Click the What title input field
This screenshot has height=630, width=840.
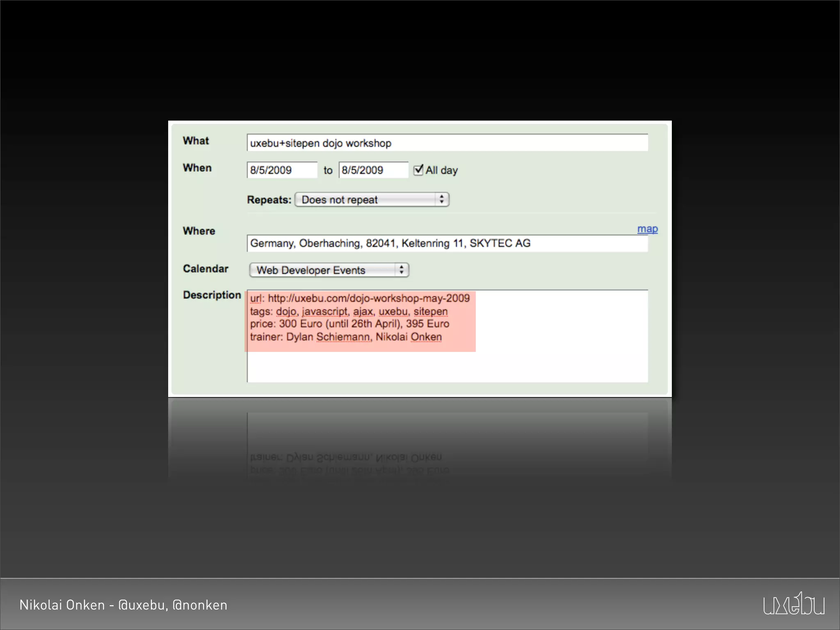click(447, 143)
